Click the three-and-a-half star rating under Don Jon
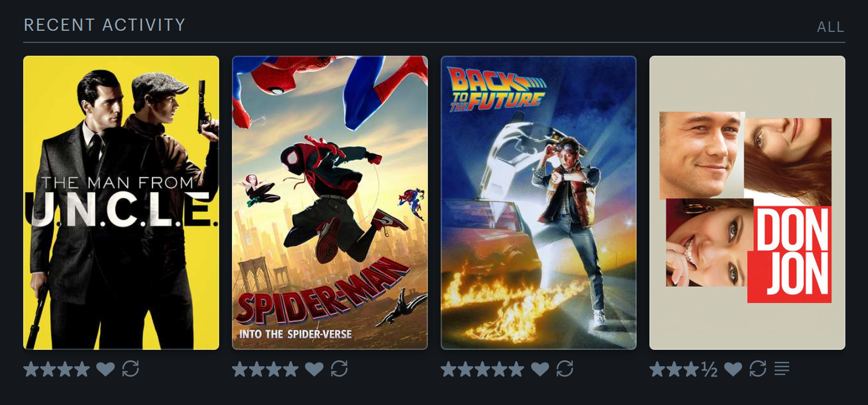The height and width of the screenshot is (405, 868). 684,369
